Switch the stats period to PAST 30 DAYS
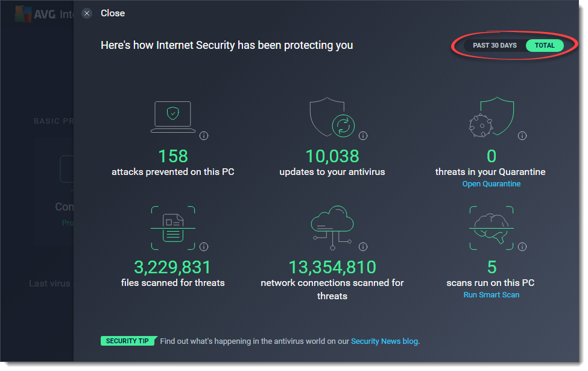 click(x=495, y=45)
